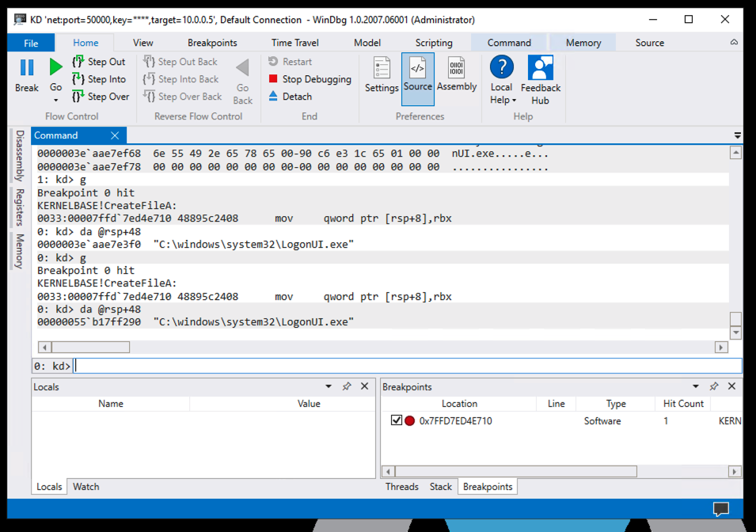Image resolution: width=756 pixels, height=532 pixels.
Task: Open Command window tab list dropdown
Action: pos(737,135)
